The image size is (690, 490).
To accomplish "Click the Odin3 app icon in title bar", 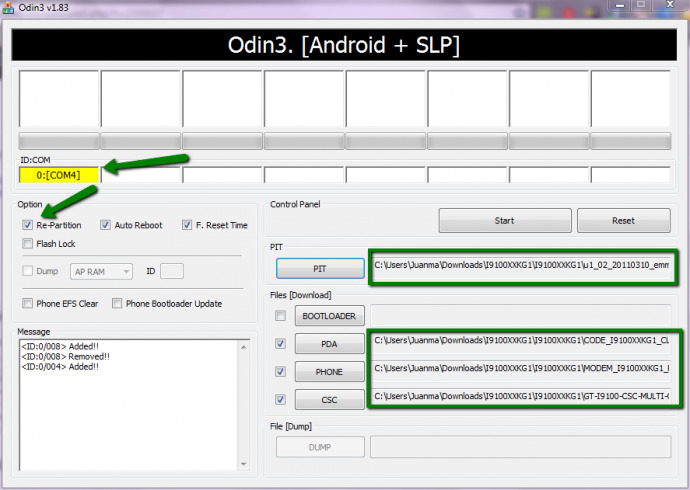I will [9, 9].
